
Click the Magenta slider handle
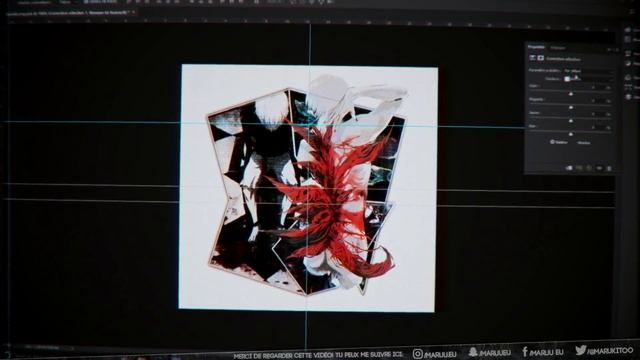[x=571, y=107]
